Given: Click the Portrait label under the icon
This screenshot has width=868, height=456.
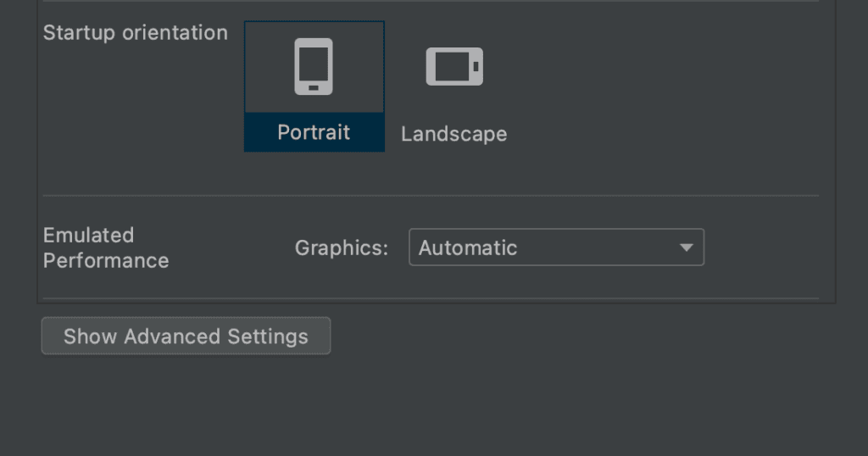Looking at the screenshot, I should [314, 133].
